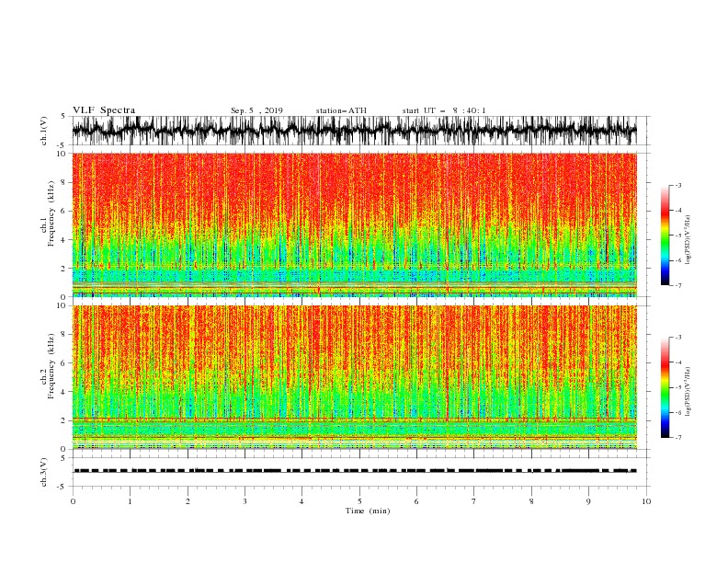Click the 'Time (min)' axis label

pos(368,511)
